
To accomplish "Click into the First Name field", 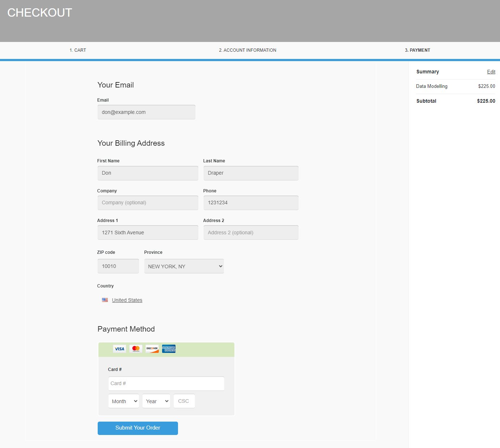I will [x=148, y=173].
